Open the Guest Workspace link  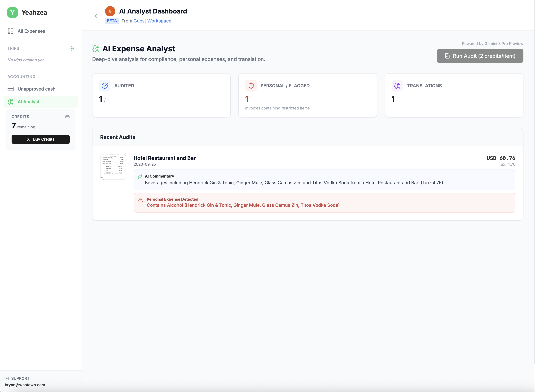pyautogui.click(x=152, y=21)
